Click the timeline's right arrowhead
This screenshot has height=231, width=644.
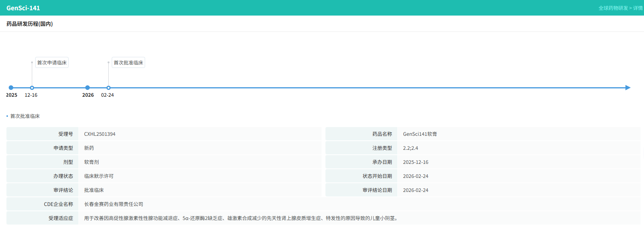[628, 88]
